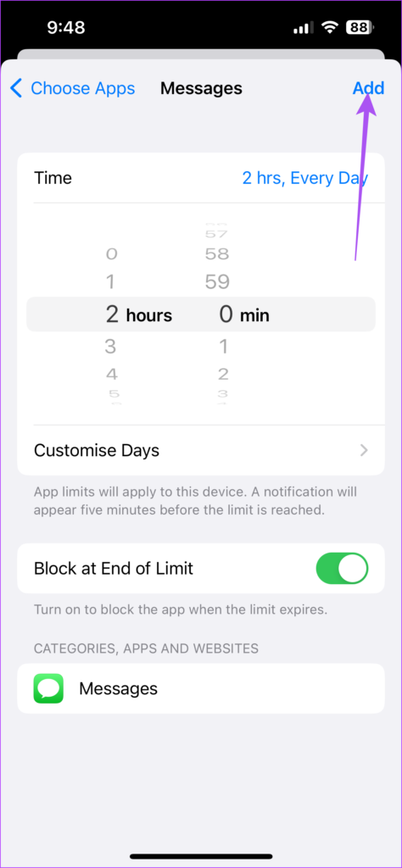Viewport: 402px width, 868px height.
Task: Tap the back chevron icon
Action: pos(17,88)
